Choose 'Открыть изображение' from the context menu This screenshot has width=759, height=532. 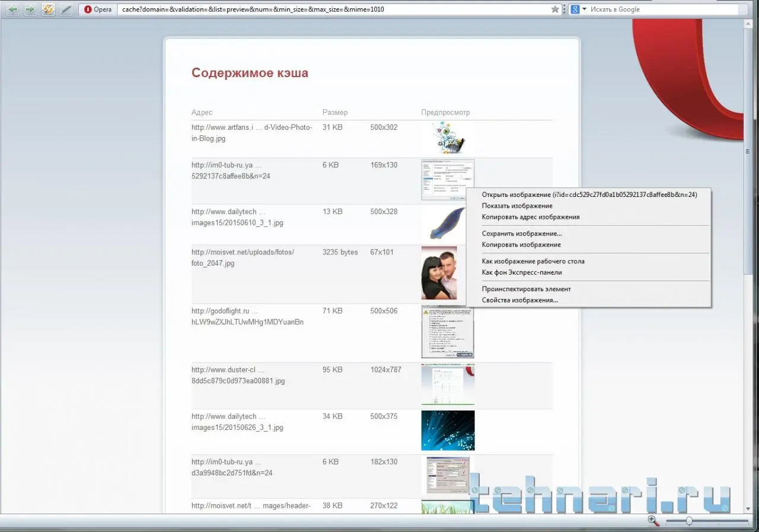[589, 195]
